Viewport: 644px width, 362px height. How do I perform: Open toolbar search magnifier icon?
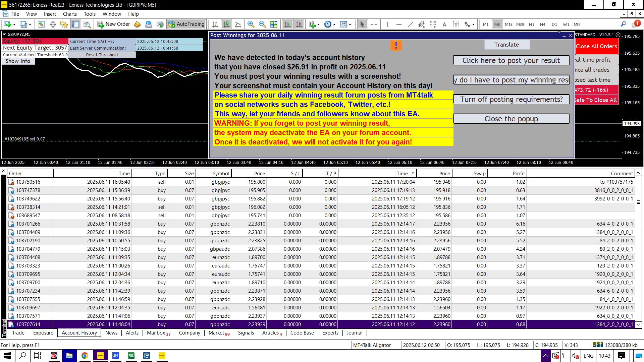[623, 24]
